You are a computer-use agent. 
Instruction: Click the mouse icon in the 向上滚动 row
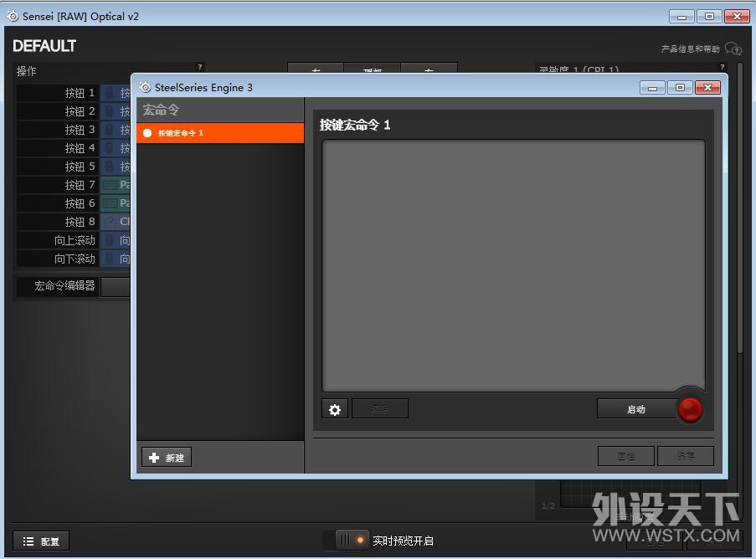coord(110,240)
